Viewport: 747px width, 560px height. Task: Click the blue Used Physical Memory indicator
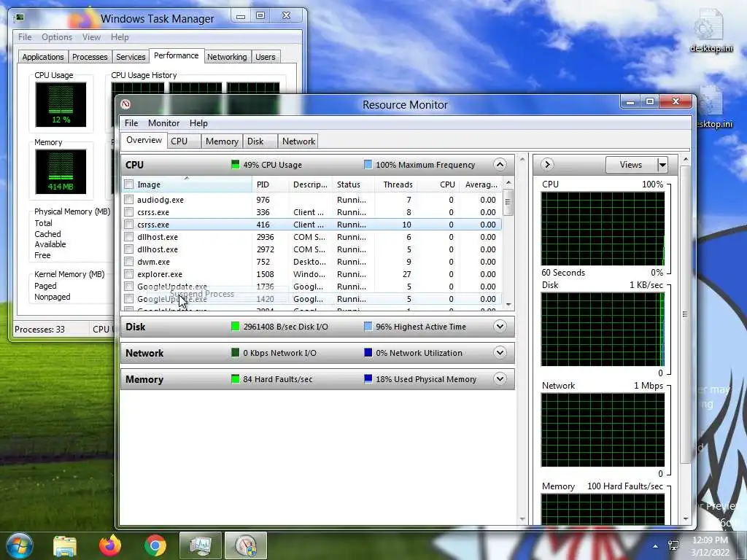[368, 379]
